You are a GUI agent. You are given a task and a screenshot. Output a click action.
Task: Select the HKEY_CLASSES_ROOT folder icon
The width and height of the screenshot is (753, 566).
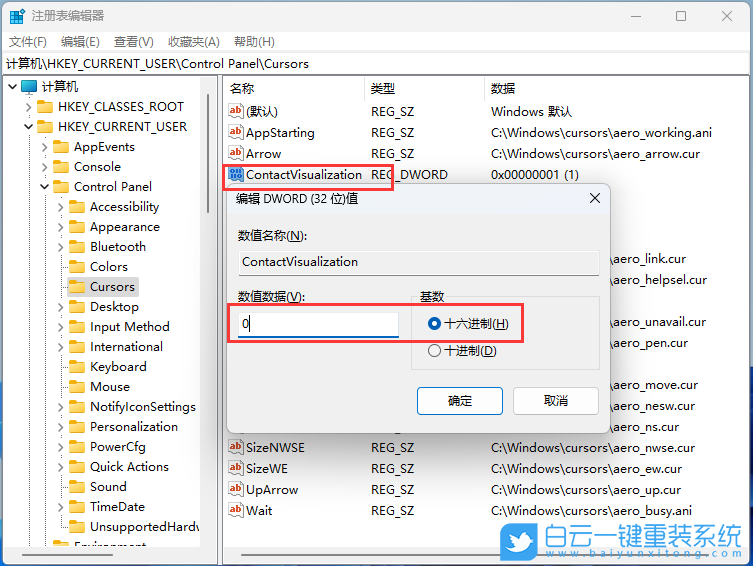pyautogui.click(x=45, y=107)
